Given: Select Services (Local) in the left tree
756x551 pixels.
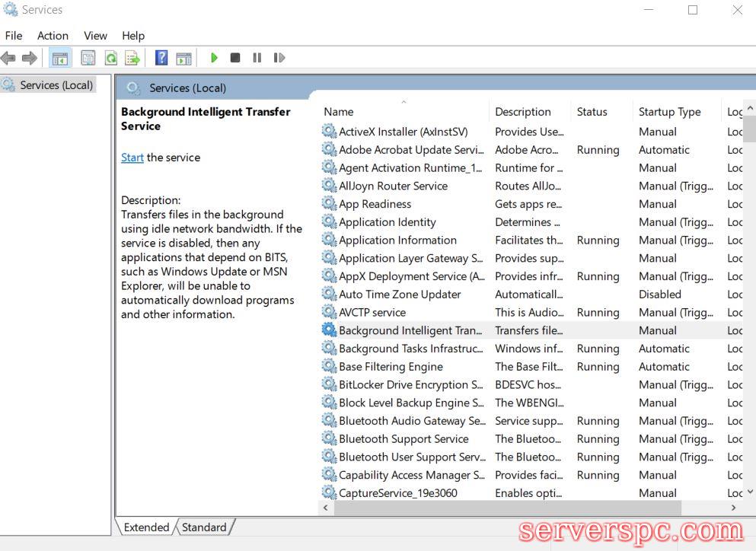Looking at the screenshot, I should tap(56, 85).
